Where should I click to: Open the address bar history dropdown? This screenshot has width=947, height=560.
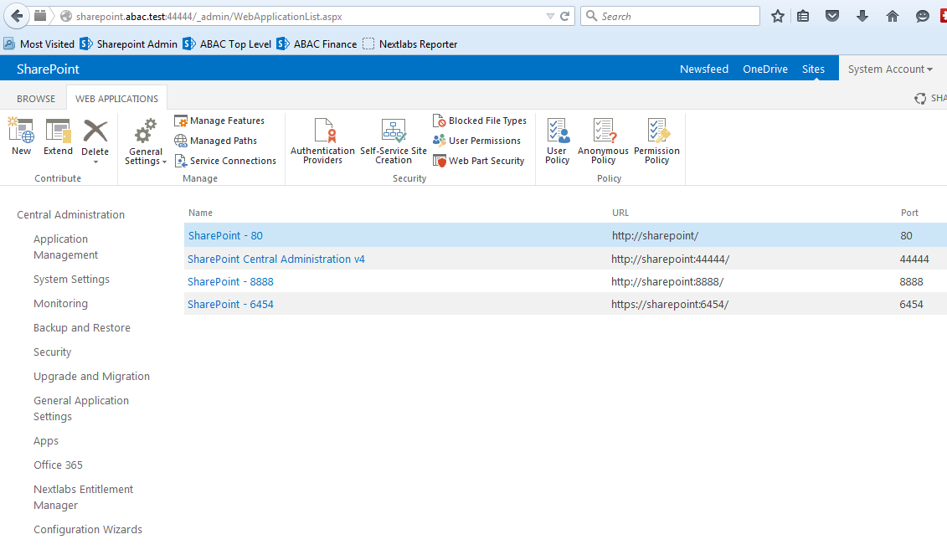[550, 16]
